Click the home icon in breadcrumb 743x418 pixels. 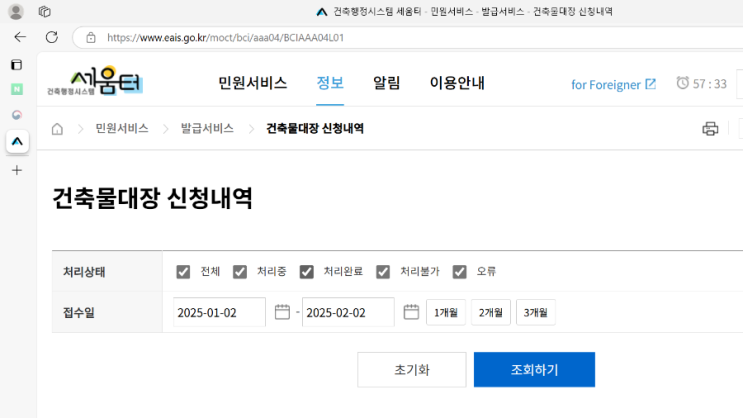(x=57, y=128)
